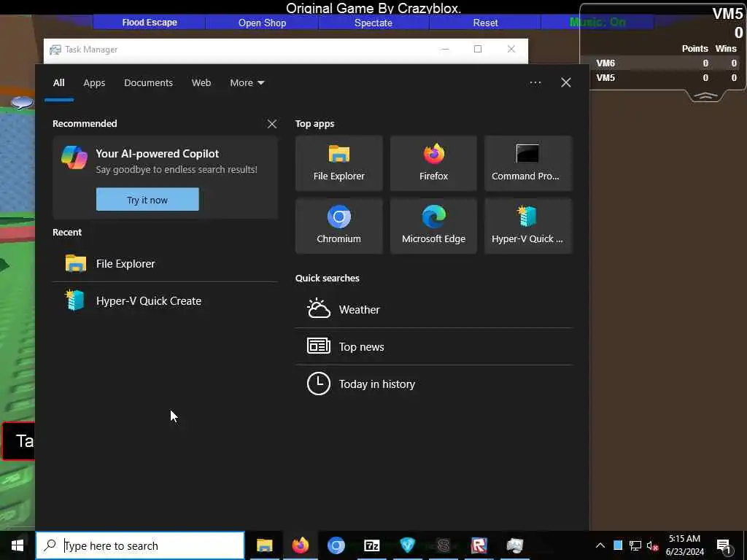Open File Explorer from Top apps
Screen dimensions: 747x560
point(338,163)
